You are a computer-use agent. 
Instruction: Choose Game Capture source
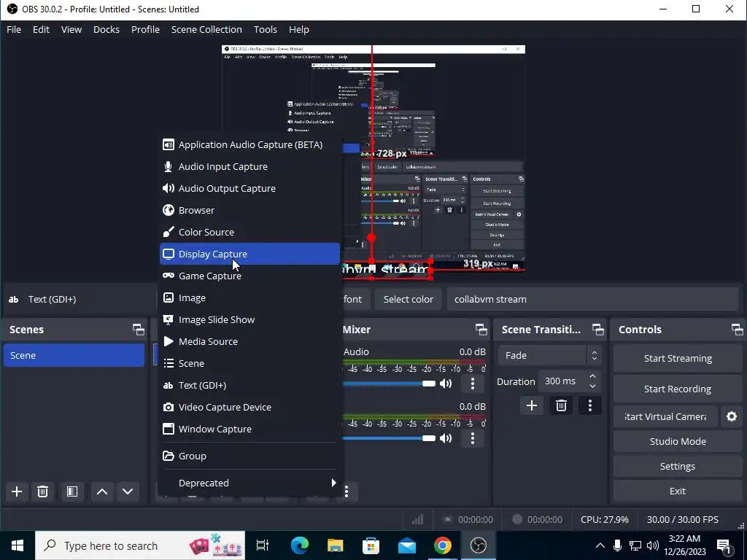pyautogui.click(x=249, y=276)
